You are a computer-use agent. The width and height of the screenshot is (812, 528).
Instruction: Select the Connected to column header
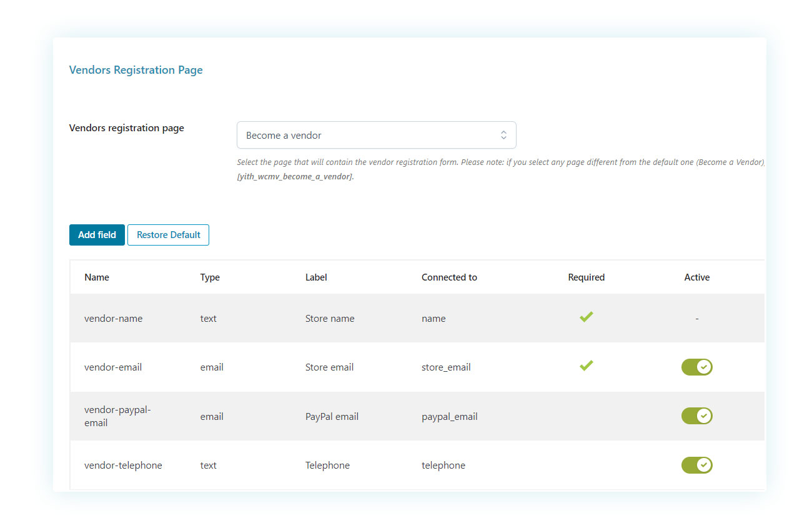pyautogui.click(x=449, y=277)
